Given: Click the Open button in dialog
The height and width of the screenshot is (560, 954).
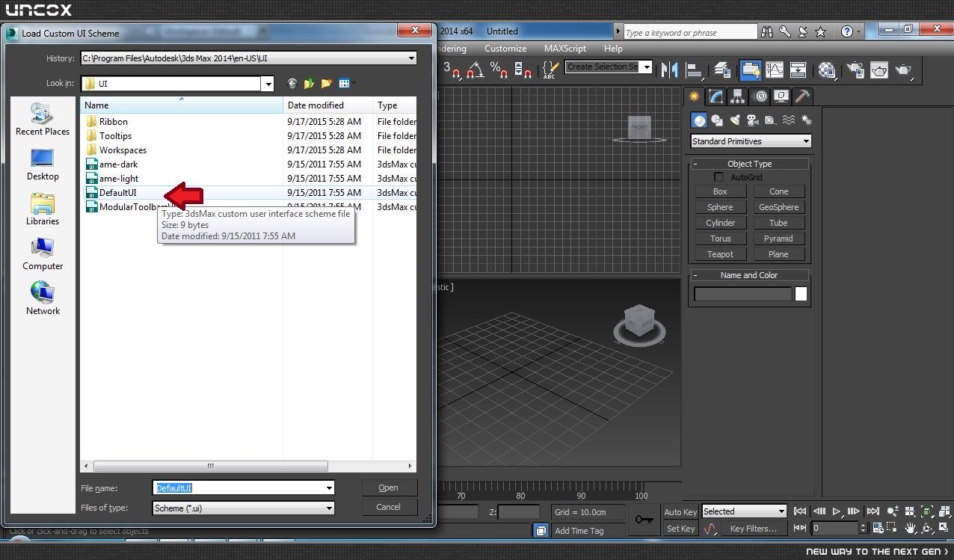Looking at the screenshot, I should click(x=388, y=487).
